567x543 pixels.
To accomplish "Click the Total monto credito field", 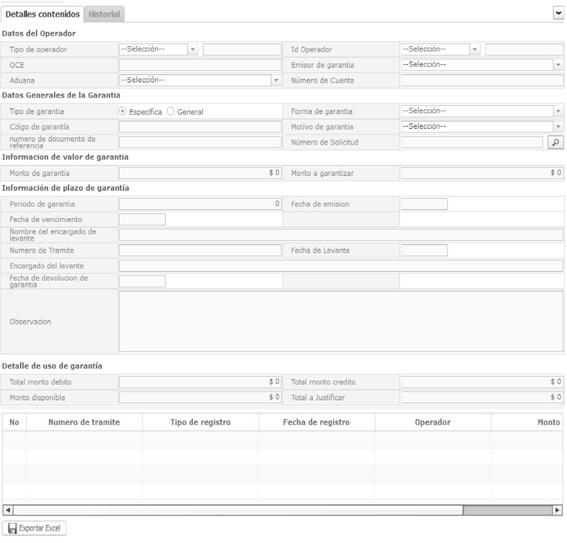I will [x=482, y=382].
